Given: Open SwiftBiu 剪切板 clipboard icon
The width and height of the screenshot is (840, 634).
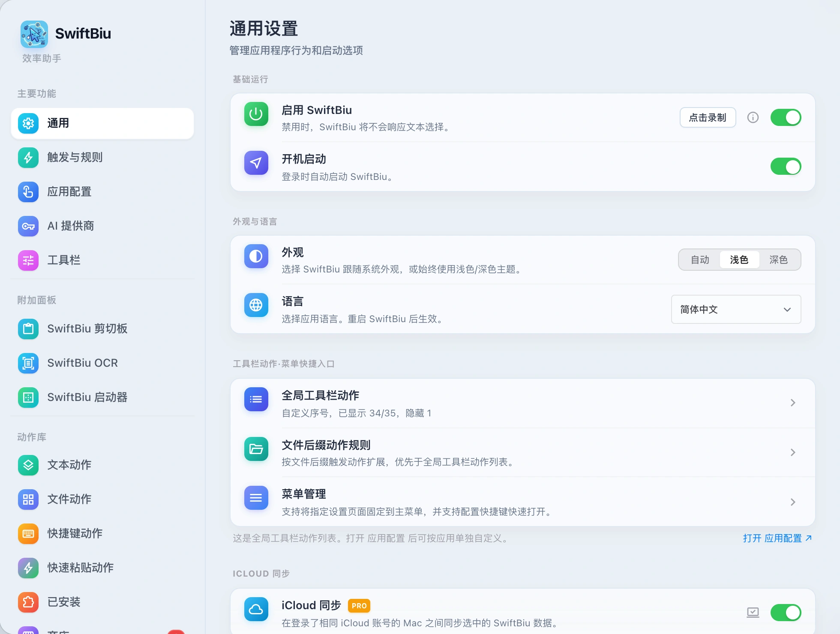Looking at the screenshot, I should (28, 329).
